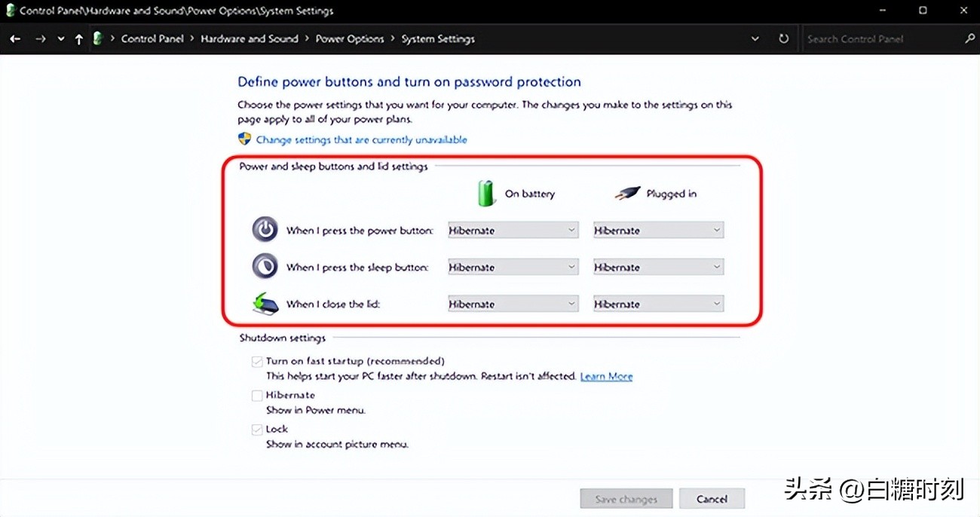Open power button On battery dropdown
The height and width of the screenshot is (517, 980).
513,231
